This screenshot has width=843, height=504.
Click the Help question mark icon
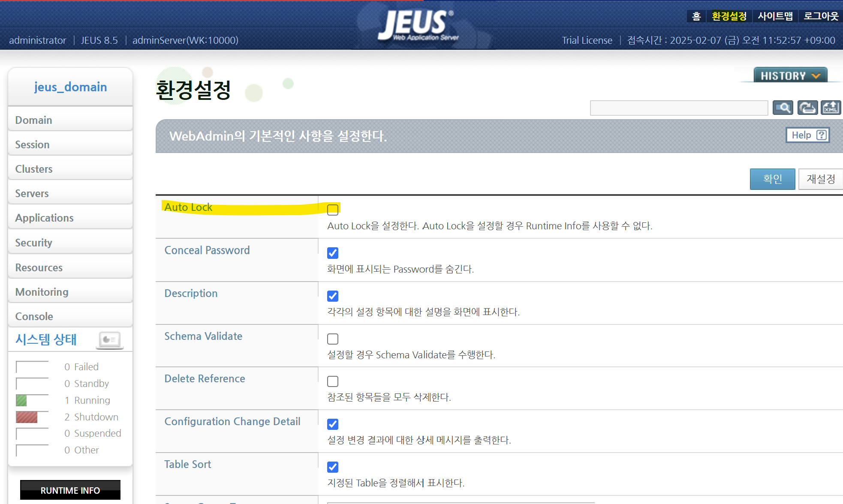click(822, 135)
